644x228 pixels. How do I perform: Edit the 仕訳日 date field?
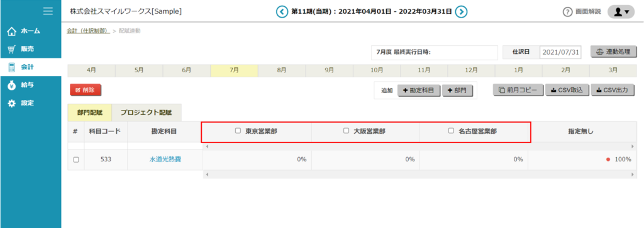[560, 53]
